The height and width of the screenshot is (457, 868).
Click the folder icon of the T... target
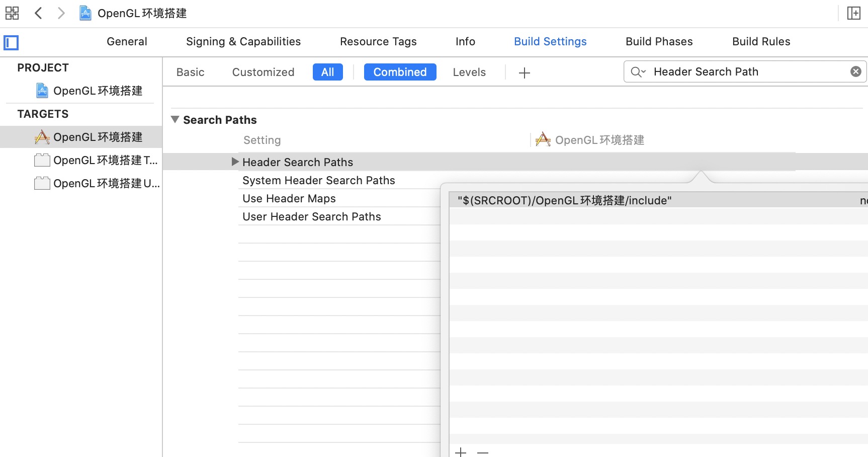[x=42, y=160]
